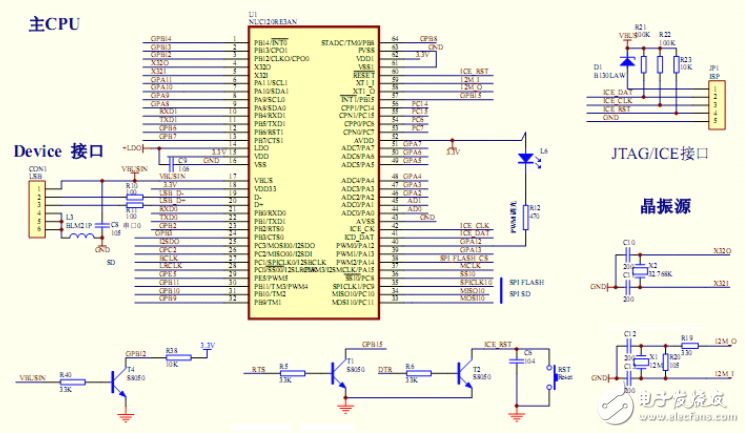Click the JP1 ISP header connector
Image resolution: width=745 pixels, height=433 pixels.
(714, 103)
